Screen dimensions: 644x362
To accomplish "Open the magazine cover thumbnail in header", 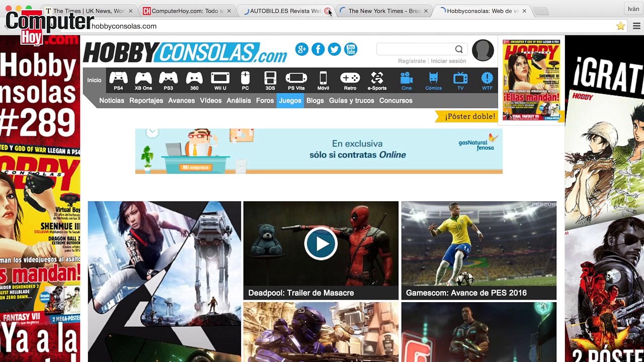I will coord(531,80).
